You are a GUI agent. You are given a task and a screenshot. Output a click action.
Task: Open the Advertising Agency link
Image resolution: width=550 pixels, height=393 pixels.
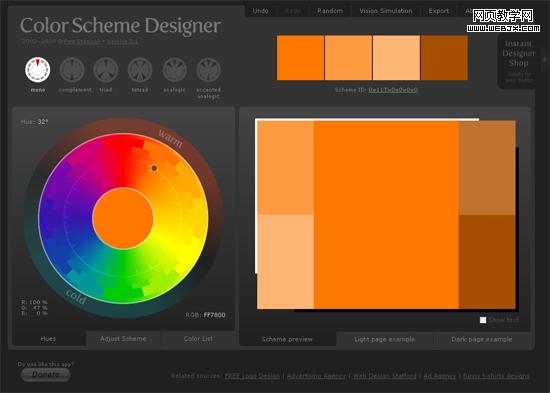pyautogui.click(x=316, y=376)
